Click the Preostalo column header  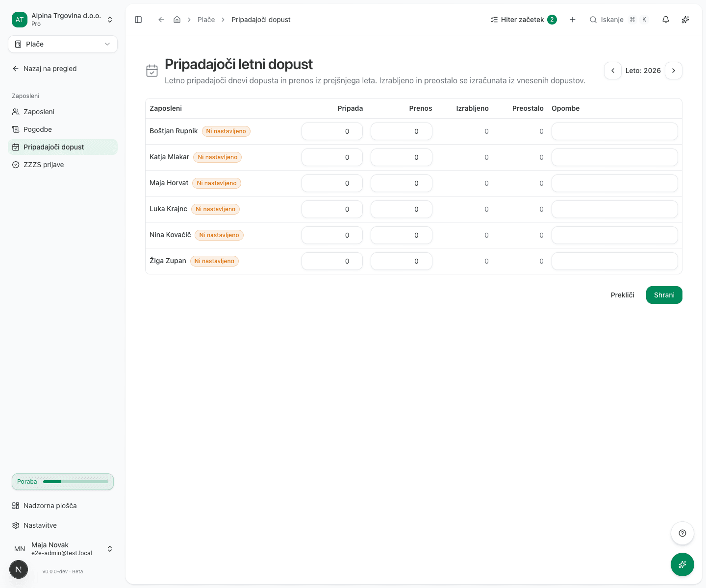[x=528, y=108]
